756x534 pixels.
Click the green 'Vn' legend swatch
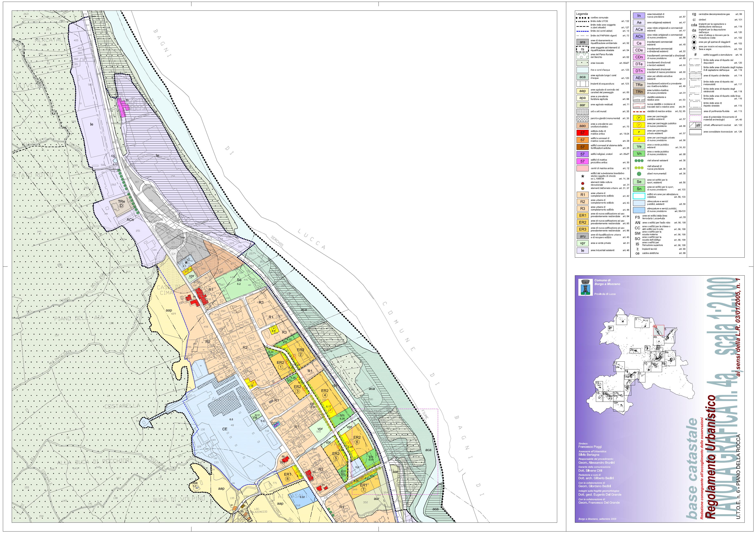tap(639, 153)
